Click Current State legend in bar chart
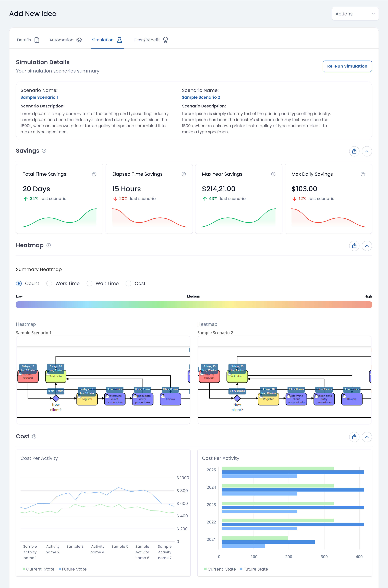This screenshot has width=388, height=588. point(220,569)
